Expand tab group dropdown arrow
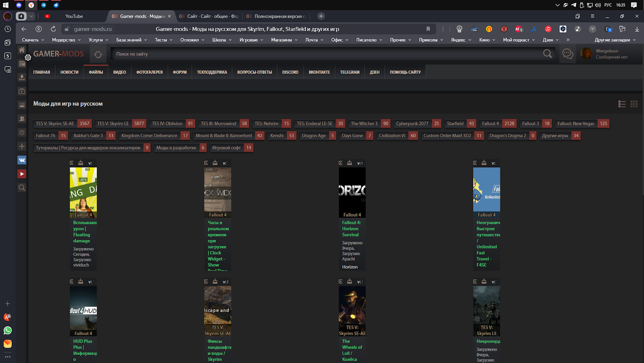The height and width of the screenshot is (363, 644). [x=31, y=16]
